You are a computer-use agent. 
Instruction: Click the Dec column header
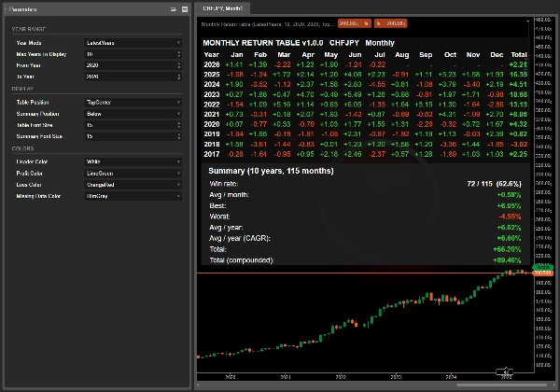click(x=497, y=55)
